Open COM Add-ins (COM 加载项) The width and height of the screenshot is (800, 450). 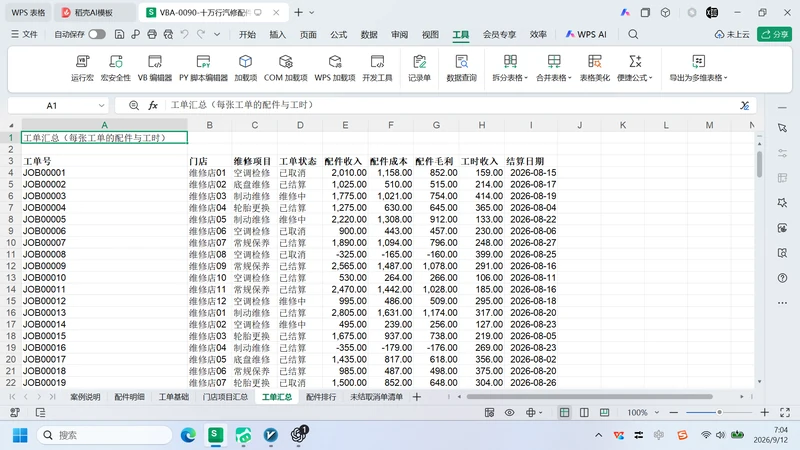[x=286, y=68]
